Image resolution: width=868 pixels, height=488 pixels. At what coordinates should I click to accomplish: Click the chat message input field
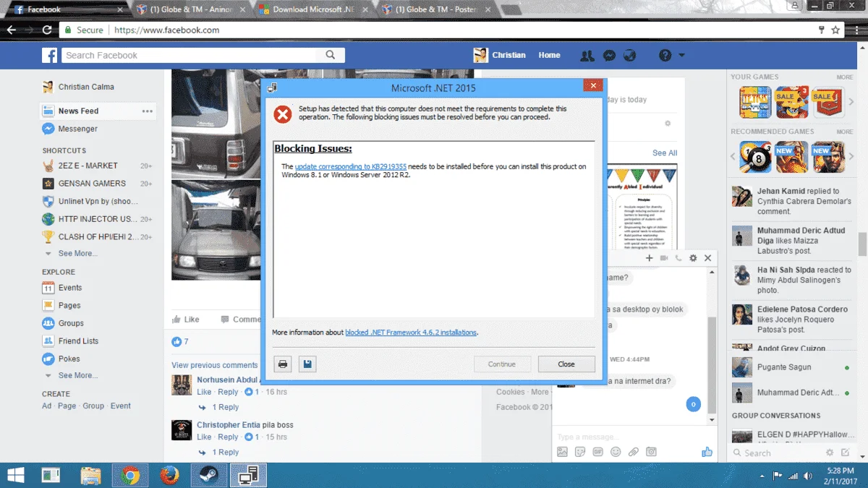point(626,437)
